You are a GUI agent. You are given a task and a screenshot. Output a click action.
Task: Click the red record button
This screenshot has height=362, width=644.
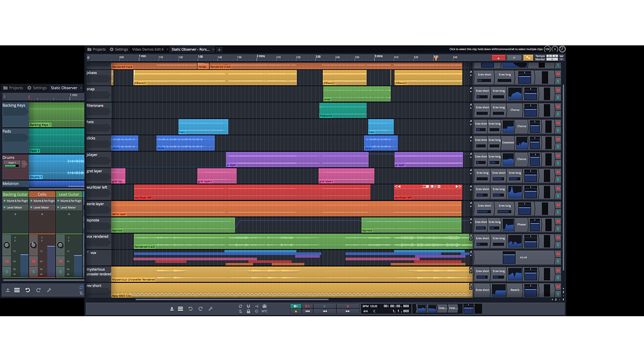pos(347,306)
